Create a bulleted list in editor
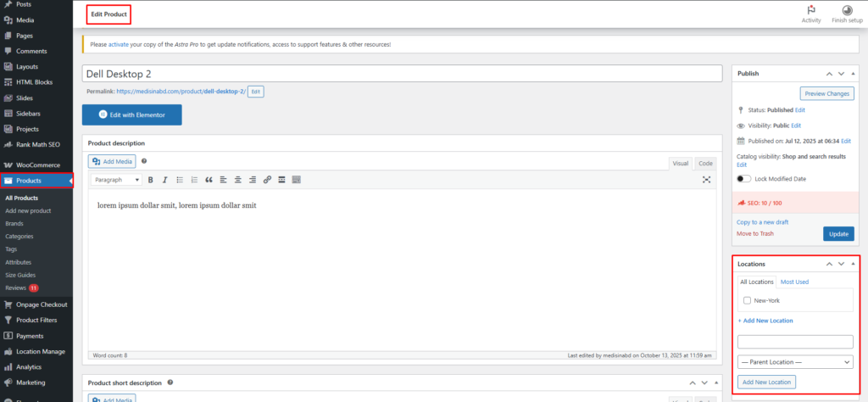Screen dimensions: 868x402 [x=180, y=180]
